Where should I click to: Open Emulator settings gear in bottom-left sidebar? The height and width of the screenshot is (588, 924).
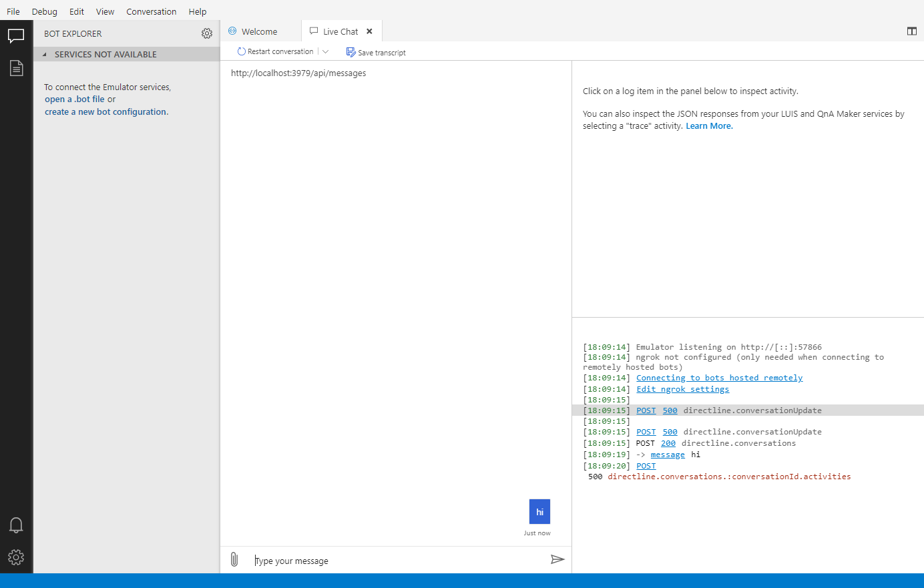coord(16,557)
